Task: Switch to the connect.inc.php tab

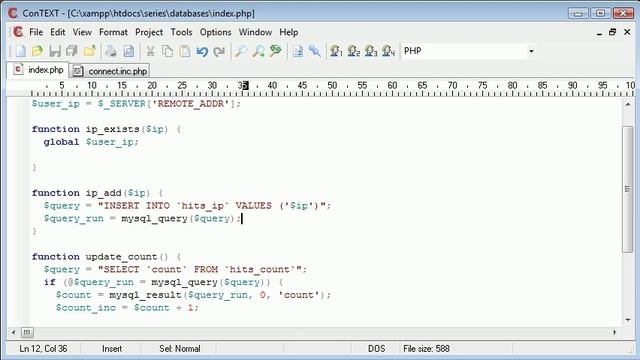Action: [110, 71]
